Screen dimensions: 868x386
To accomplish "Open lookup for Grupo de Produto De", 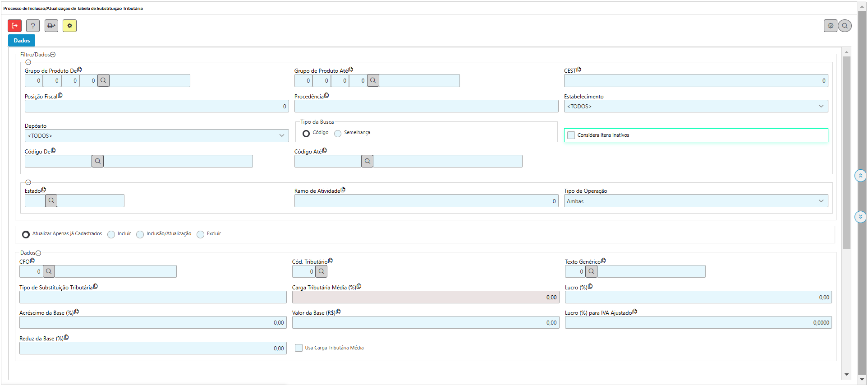I will pyautogui.click(x=103, y=81).
